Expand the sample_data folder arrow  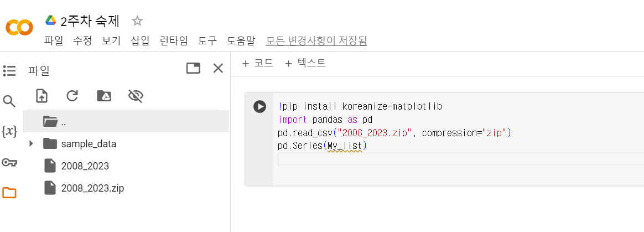point(31,144)
